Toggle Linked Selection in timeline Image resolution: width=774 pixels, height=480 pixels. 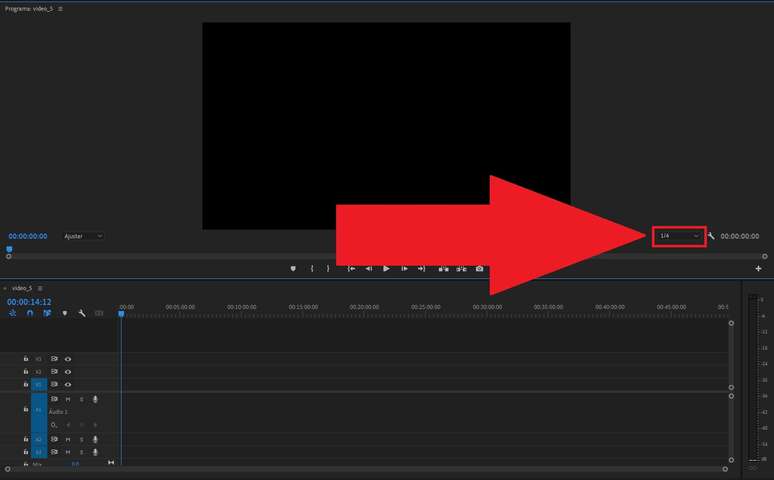pyautogui.click(x=47, y=313)
